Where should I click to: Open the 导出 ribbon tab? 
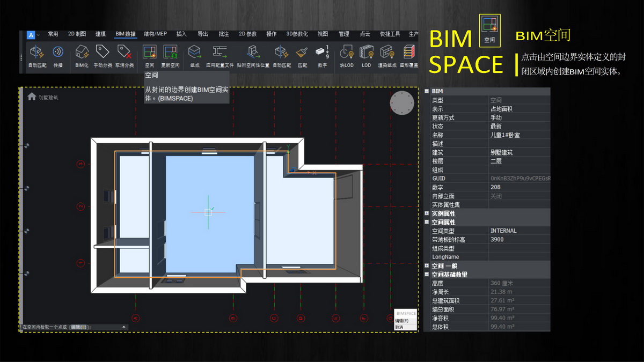[203, 34]
